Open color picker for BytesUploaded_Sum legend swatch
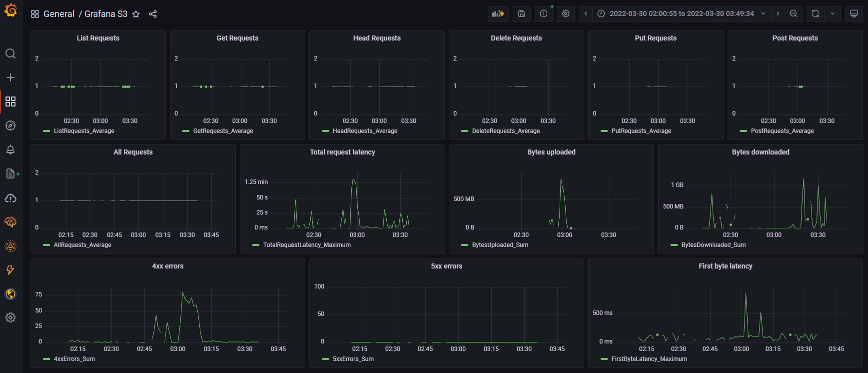The width and height of the screenshot is (868, 373). [x=465, y=245]
